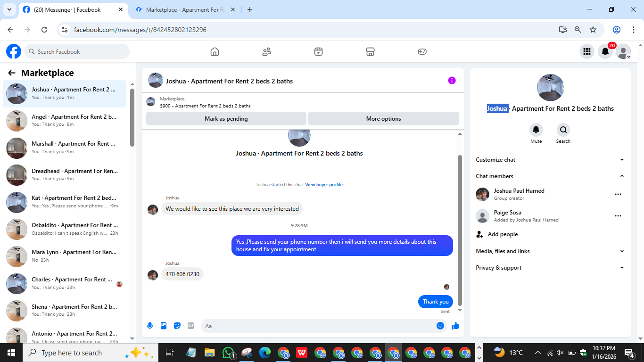
Task: Open WhatsApp from the taskbar
Action: tap(229, 353)
